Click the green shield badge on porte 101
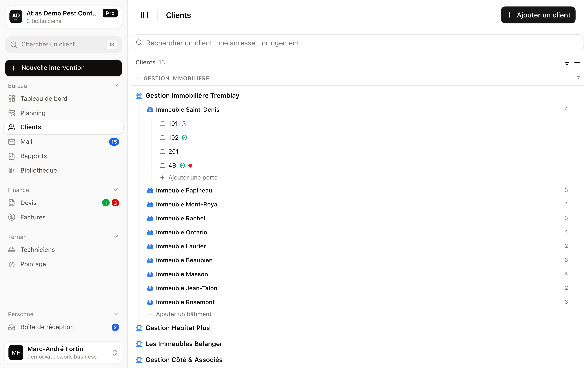 point(184,124)
